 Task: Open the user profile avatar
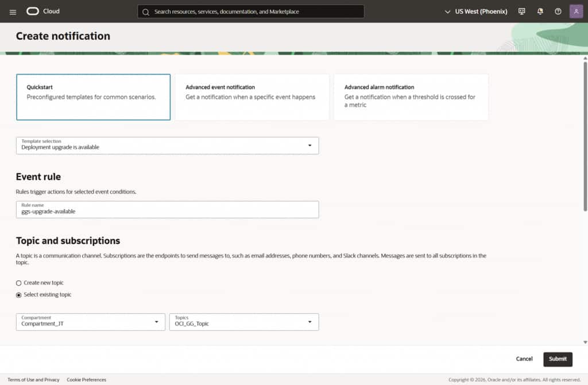(576, 11)
